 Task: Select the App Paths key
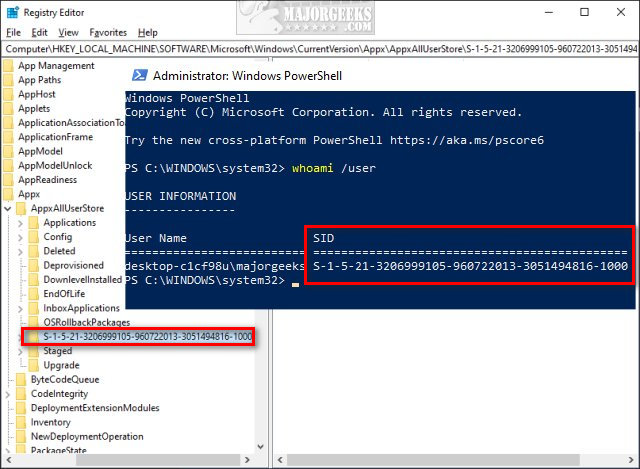click(40, 80)
